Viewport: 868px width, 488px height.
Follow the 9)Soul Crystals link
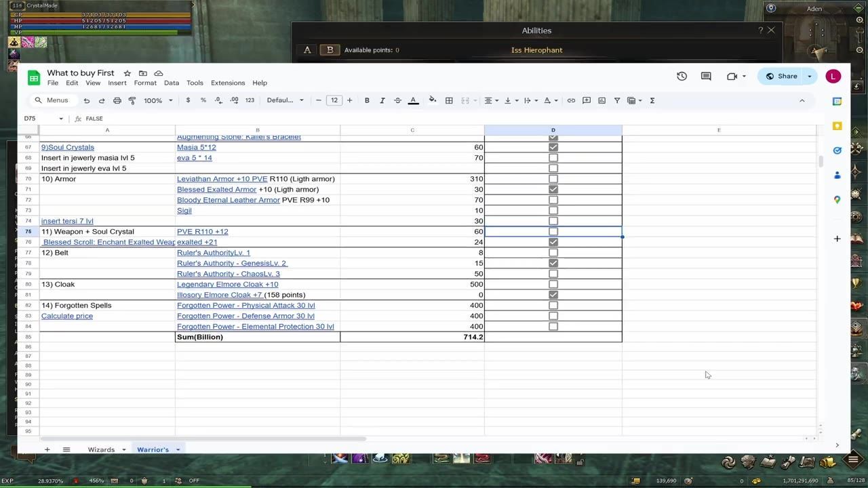point(68,147)
